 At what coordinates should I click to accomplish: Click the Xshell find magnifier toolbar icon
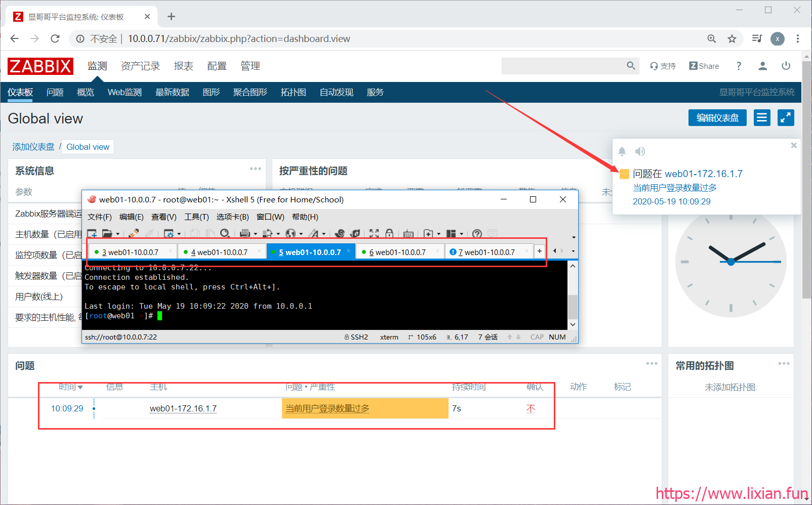click(225, 233)
